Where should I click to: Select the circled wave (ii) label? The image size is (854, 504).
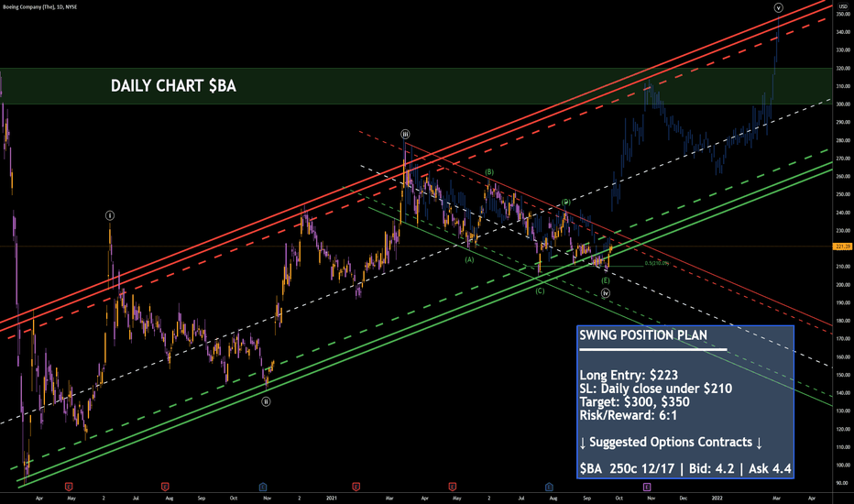pyautogui.click(x=266, y=401)
